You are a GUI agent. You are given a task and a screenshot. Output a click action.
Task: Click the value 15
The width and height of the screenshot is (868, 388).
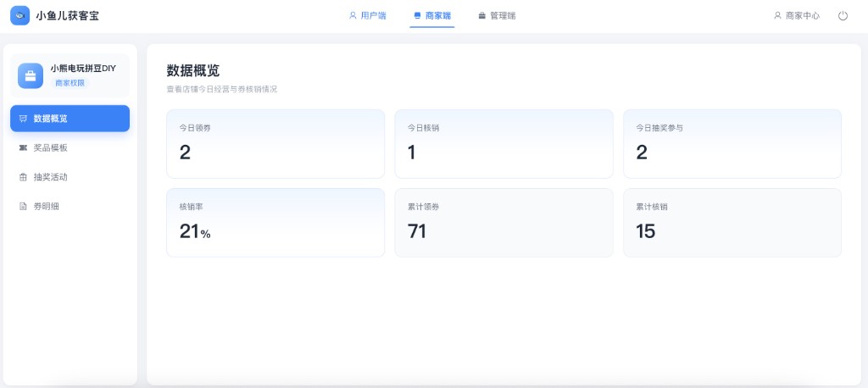645,231
